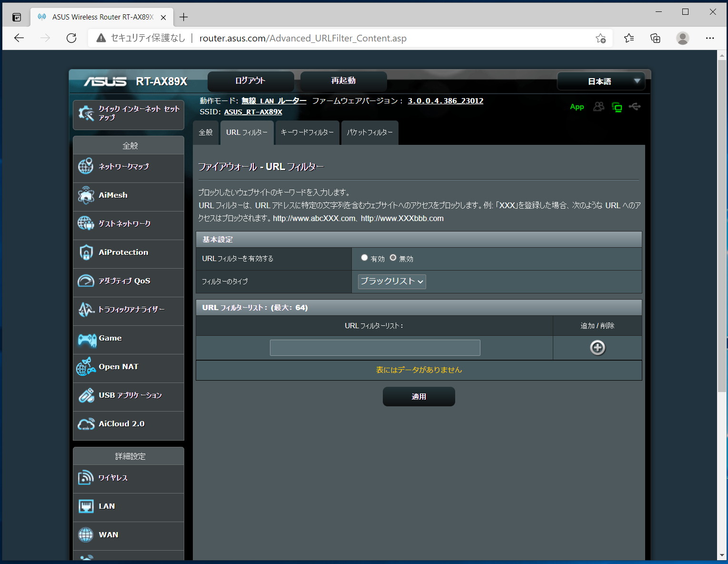
Task: Click the browser address bar URL
Action: tap(303, 38)
